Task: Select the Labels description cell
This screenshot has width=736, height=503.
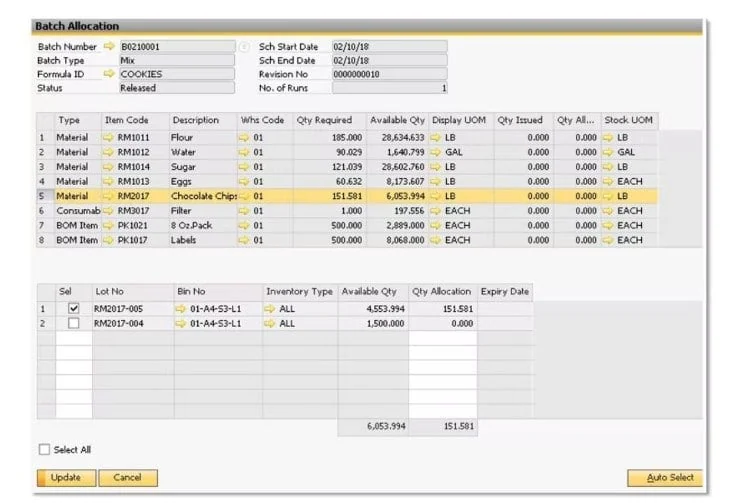Action: click(203, 240)
